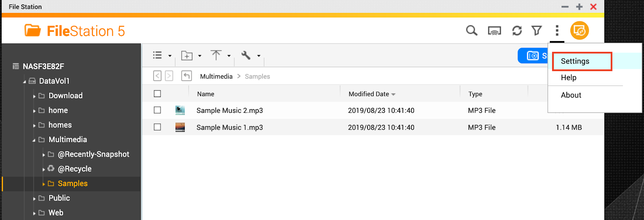Go up to the parent folder

pyautogui.click(x=186, y=76)
